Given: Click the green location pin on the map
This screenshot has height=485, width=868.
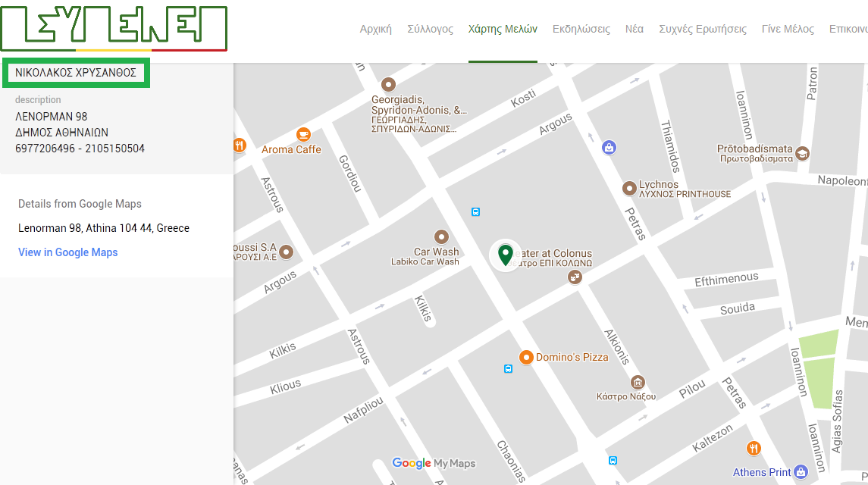Looking at the screenshot, I should (506, 255).
